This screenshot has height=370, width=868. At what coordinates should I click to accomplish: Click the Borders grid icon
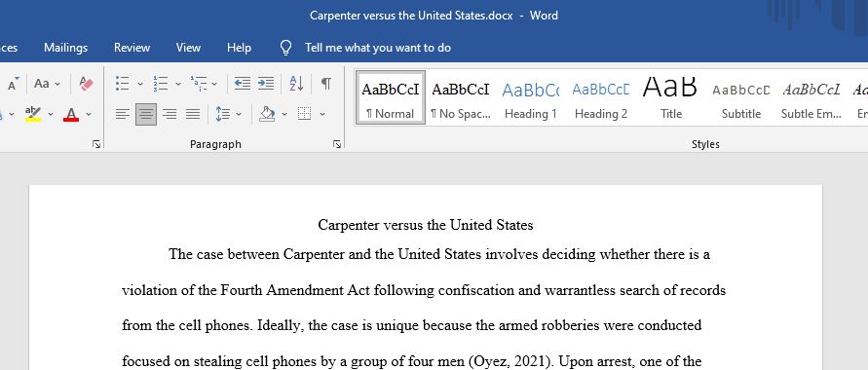tap(305, 114)
